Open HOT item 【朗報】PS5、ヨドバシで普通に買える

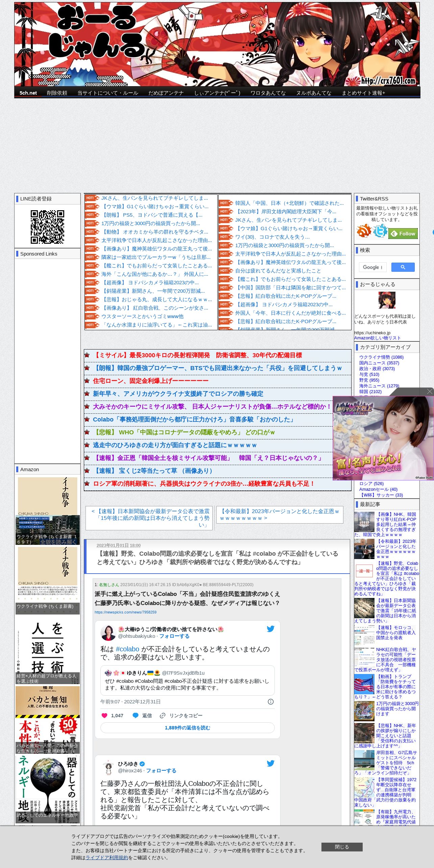[x=152, y=215]
